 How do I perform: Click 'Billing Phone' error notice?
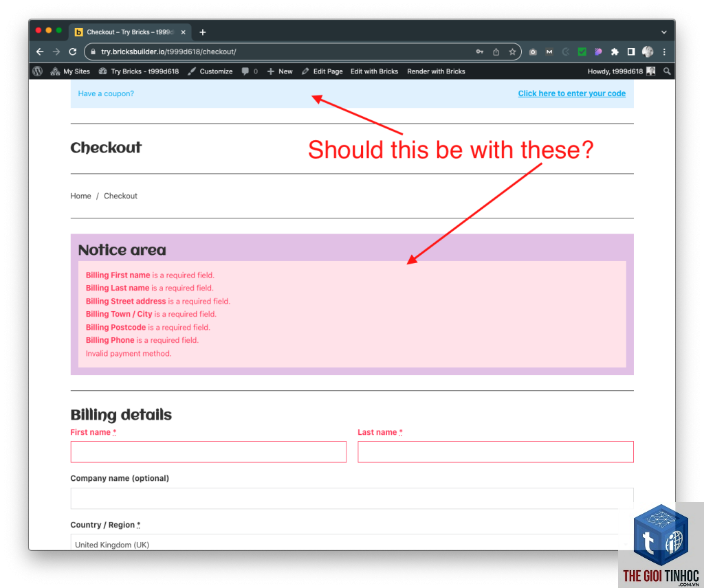tap(142, 340)
